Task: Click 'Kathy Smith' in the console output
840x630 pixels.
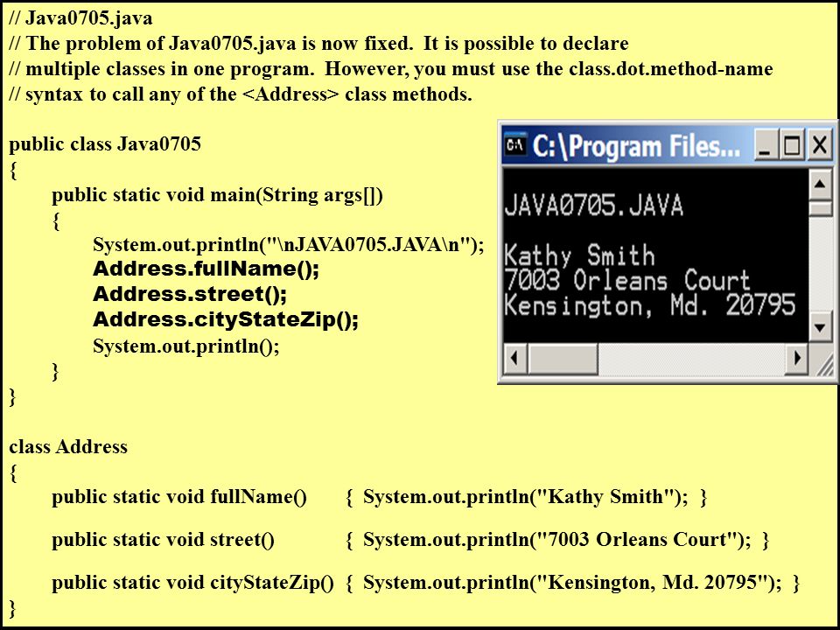Action: tap(579, 255)
